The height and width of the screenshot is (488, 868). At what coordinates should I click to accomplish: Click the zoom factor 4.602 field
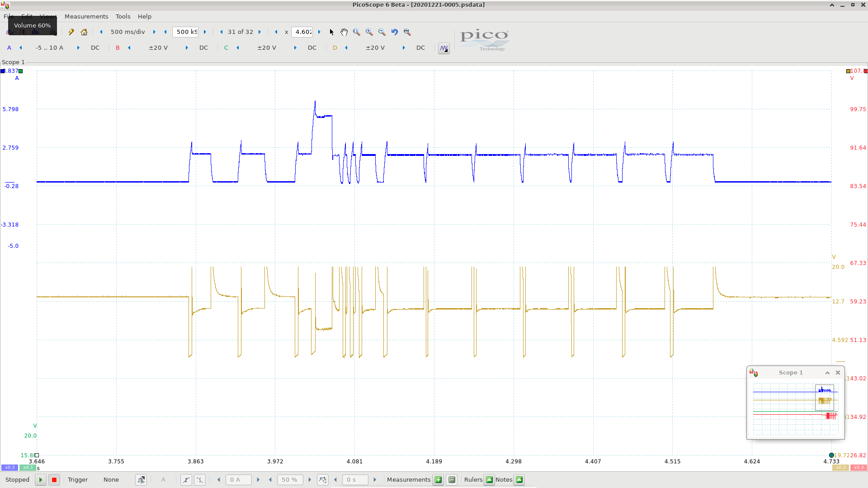tap(303, 32)
